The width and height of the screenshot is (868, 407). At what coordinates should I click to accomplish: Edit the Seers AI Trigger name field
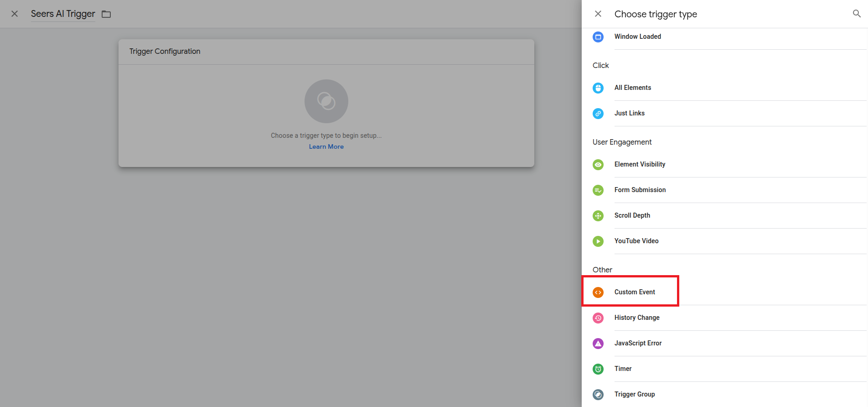63,14
